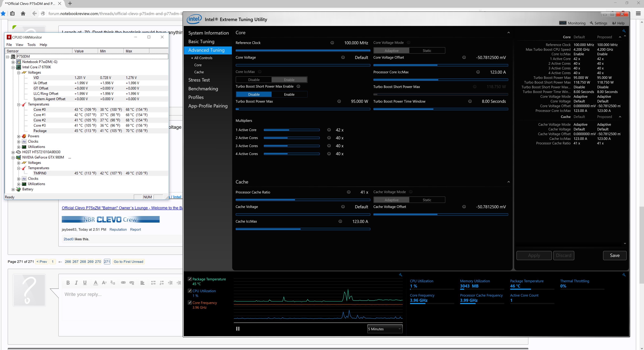Adjust Core Voltage Offset slider
Screen dimensions: 644x350
440,65
